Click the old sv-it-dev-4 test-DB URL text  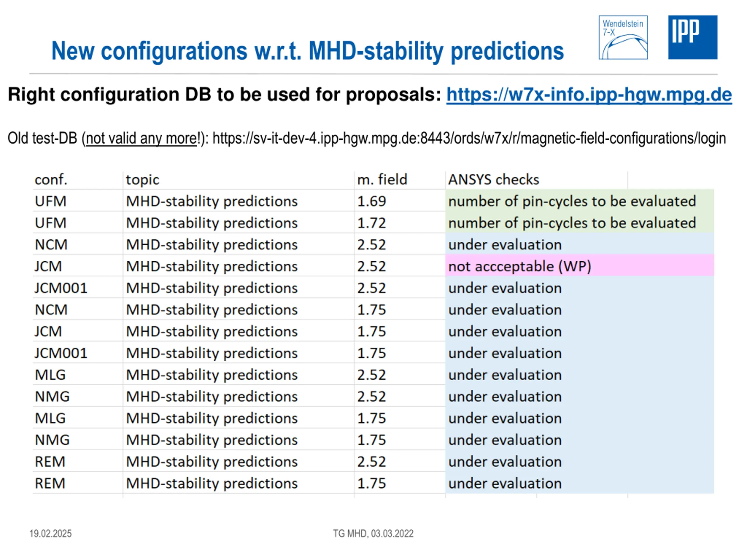[469, 139]
